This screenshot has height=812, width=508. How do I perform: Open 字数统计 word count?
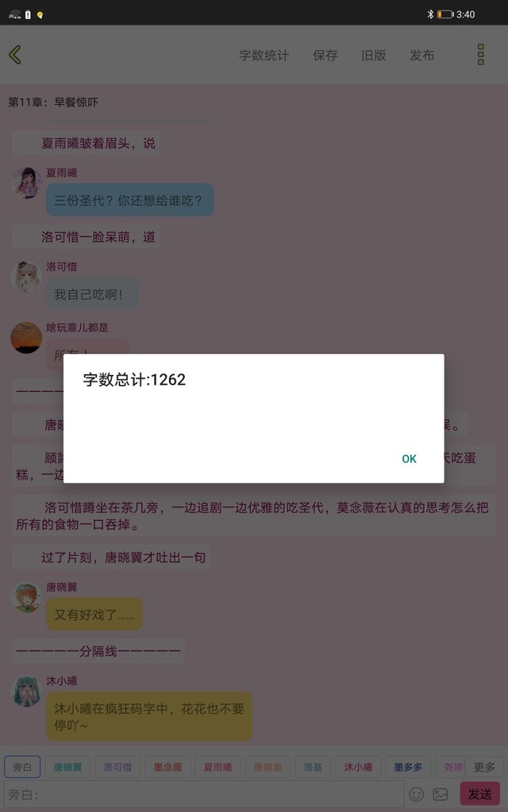[x=264, y=56]
